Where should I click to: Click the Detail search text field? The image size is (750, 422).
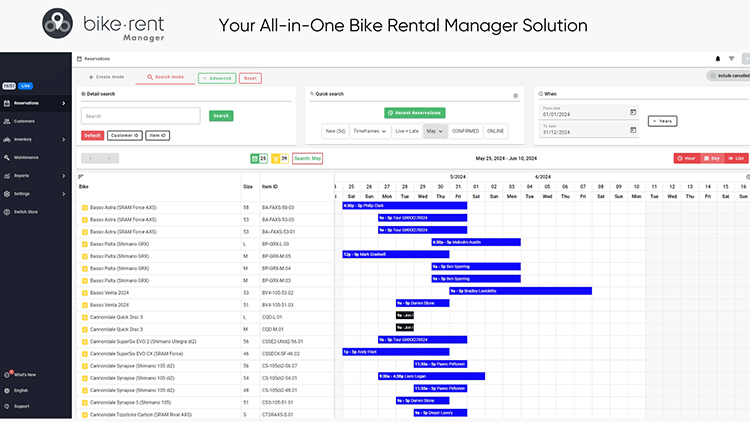141,116
